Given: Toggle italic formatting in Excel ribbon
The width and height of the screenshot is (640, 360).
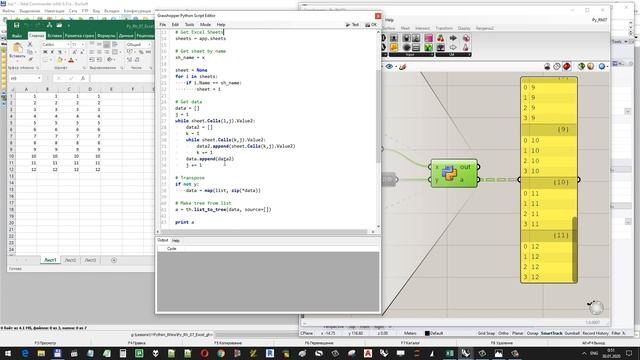Looking at the screenshot, I should pos(52,52).
